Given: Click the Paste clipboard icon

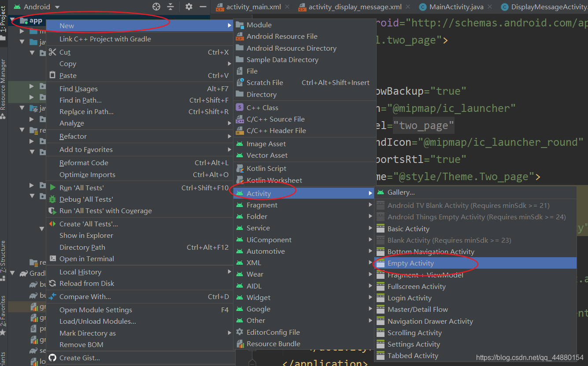Looking at the screenshot, I should pyautogui.click(x=53, y=75).
